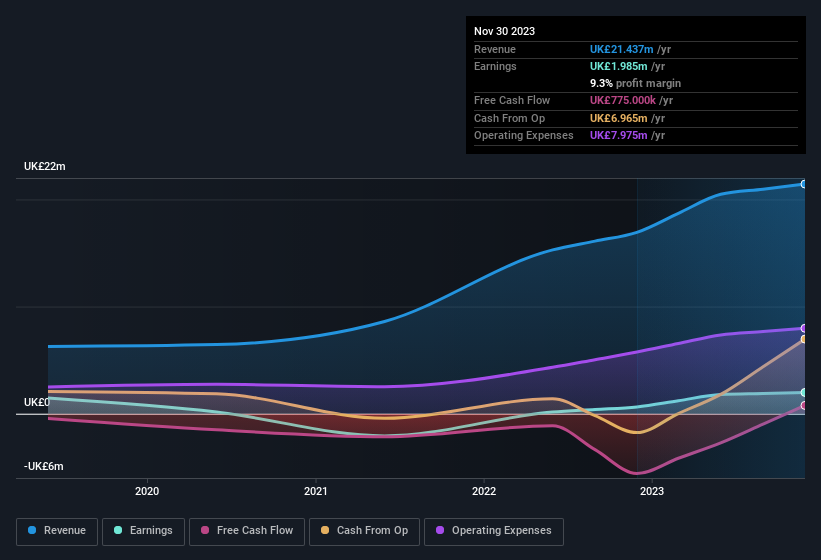Click the Free Cash Flow tooltip label
Image resolution: width=821 pixels, height=560 pixels.
point(512,100)
